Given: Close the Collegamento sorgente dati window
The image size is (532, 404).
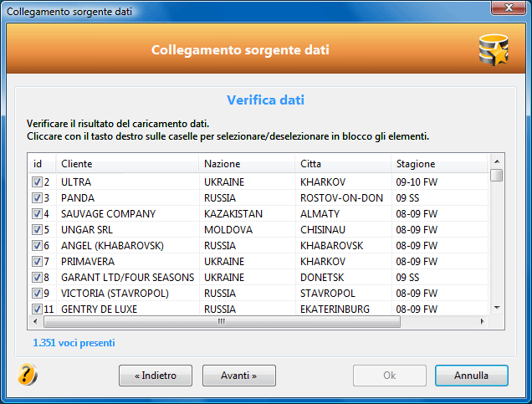Looking at the screenshot, I should (x=509, y=8).
